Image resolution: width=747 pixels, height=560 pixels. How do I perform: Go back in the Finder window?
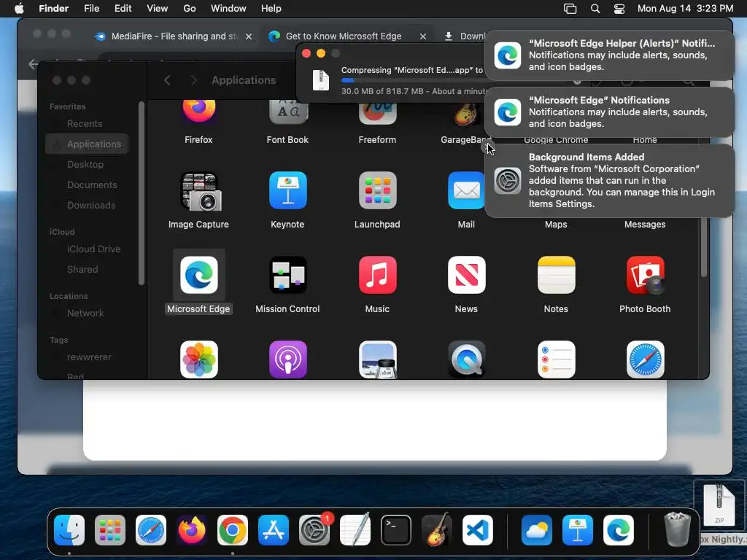tap(167, 80)
